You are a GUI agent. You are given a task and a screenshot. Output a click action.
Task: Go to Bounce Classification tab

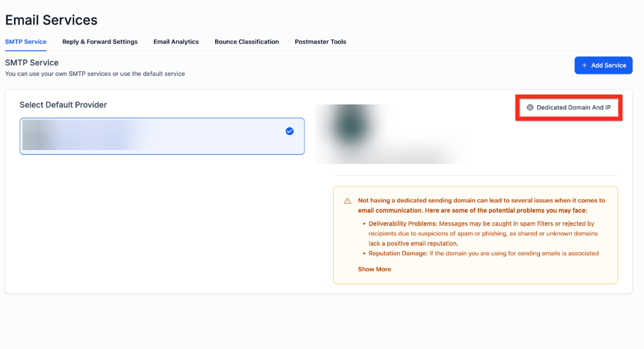(x=246, y=42)
